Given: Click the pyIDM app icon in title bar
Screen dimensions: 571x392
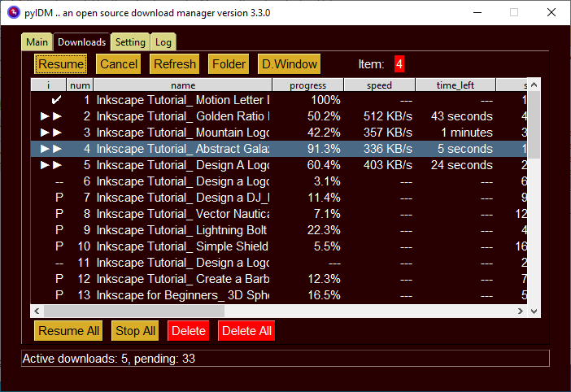Looking at the screenshot, I should [14, 13].
